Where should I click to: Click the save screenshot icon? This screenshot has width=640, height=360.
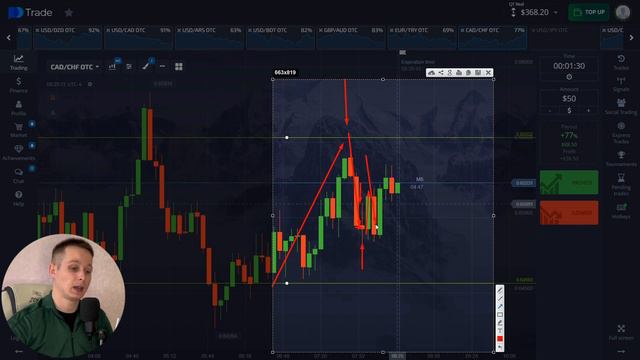click(478, 73)
